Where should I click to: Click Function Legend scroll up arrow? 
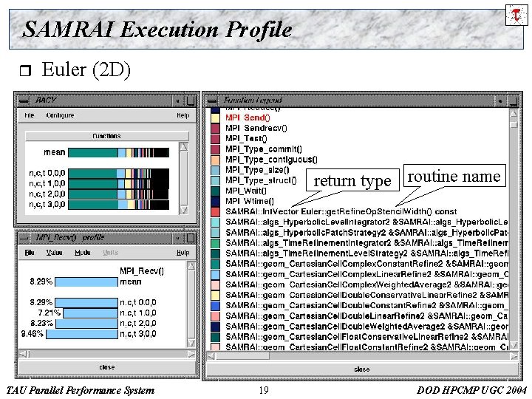click(514, 113)
